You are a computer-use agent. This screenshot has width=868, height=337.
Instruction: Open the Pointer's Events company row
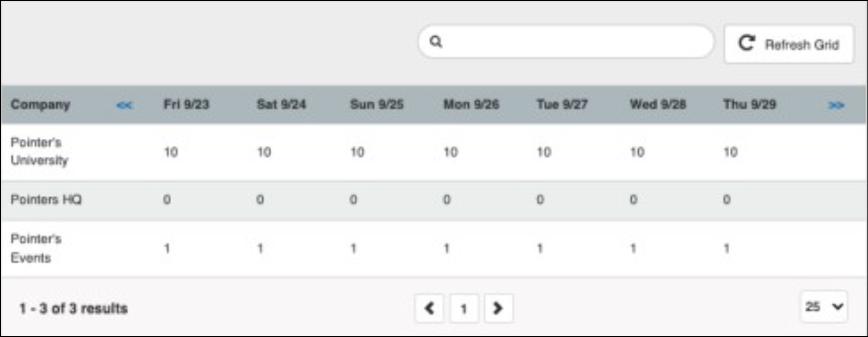[x=36, y=248]
